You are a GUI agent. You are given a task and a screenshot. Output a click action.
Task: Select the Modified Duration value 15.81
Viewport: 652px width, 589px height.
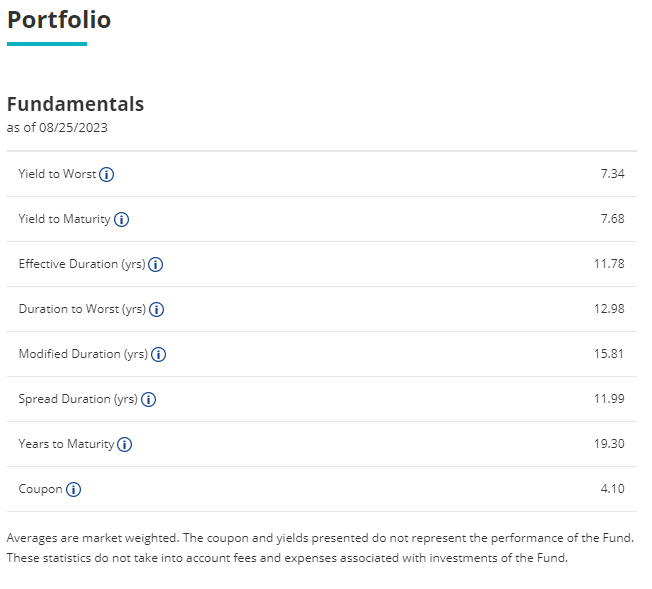pos(609,354)
